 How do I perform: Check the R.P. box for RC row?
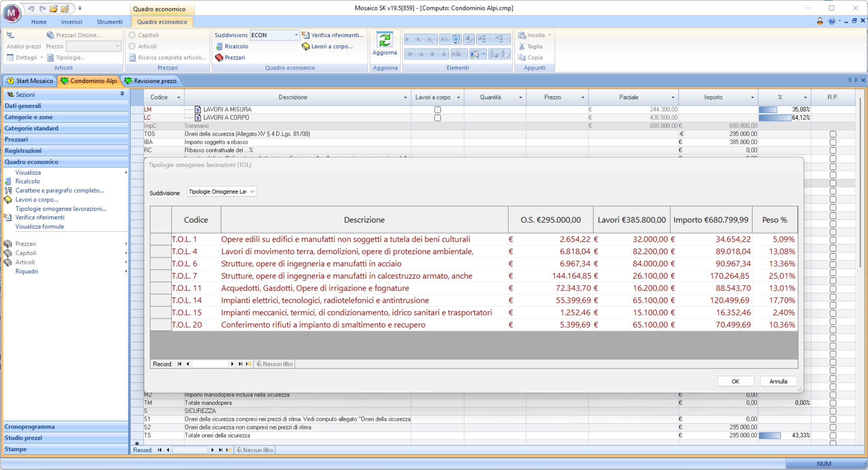(833, 150)
